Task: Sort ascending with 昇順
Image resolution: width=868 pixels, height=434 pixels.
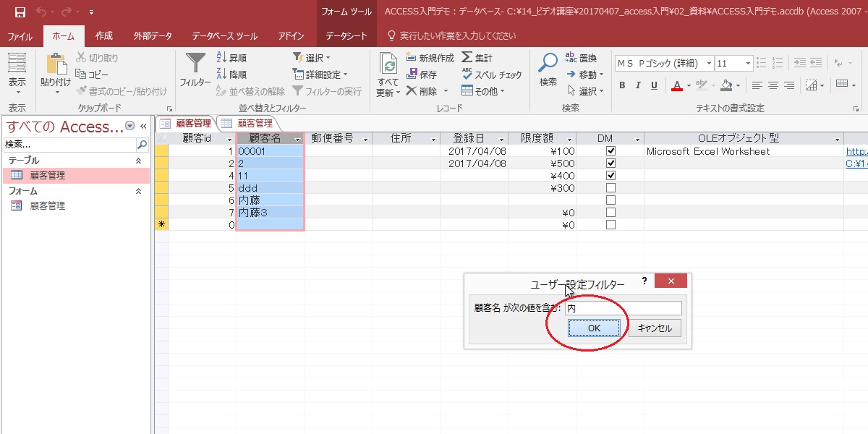Action: pos(232,58)
